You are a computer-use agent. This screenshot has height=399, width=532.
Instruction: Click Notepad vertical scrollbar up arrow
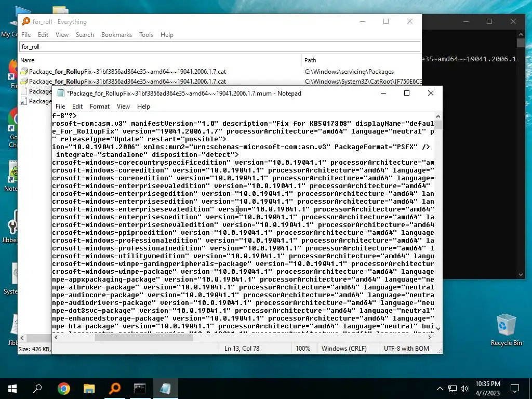pyautogui.click(x=438, y=116)
